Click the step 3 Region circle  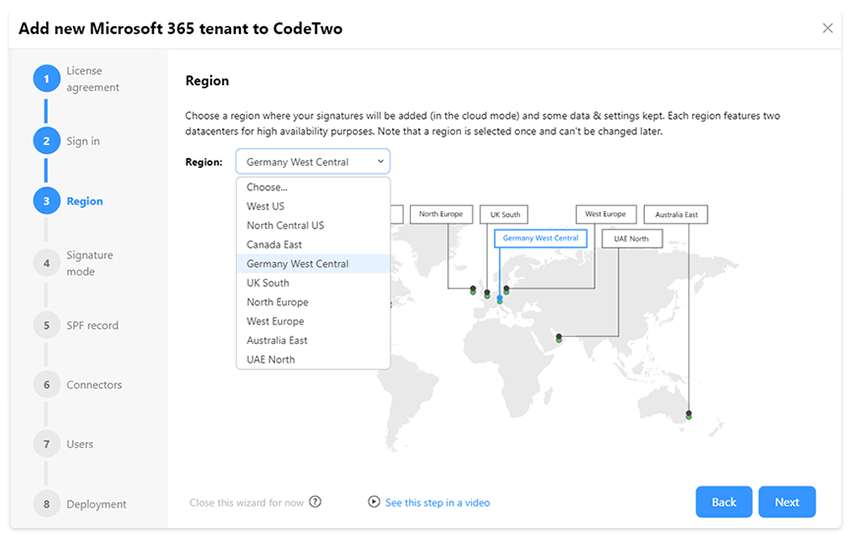47,201
